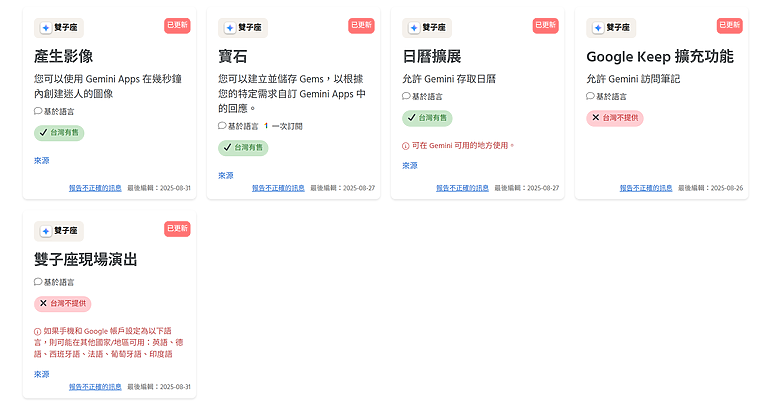Click the 已更新 tag on the 寶石 card
This screenshot has width=780, height=407.
[x=361, y=25]
